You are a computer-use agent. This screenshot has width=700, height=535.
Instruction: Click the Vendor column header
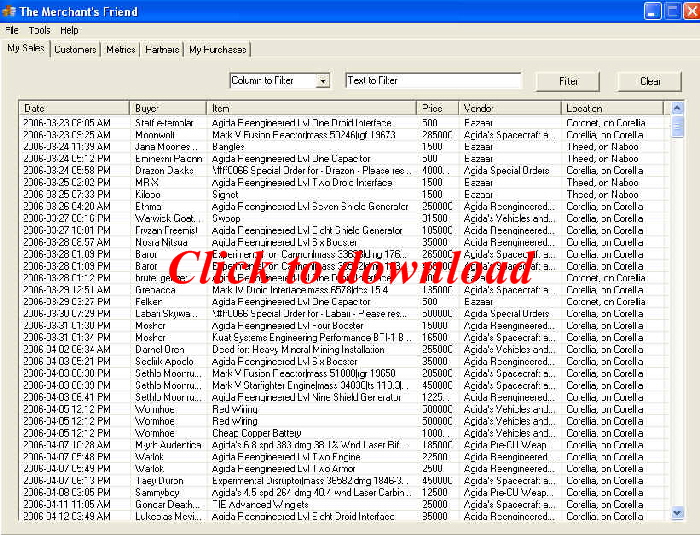(510, 108)
